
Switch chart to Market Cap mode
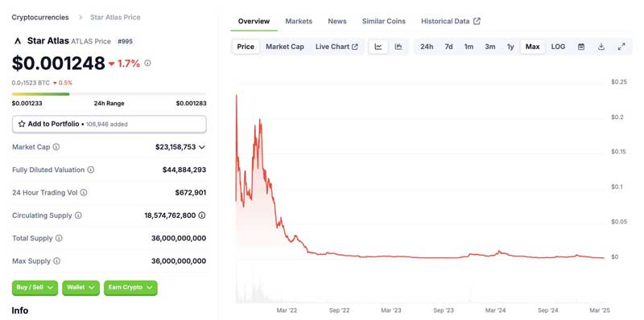coord(285,47)
